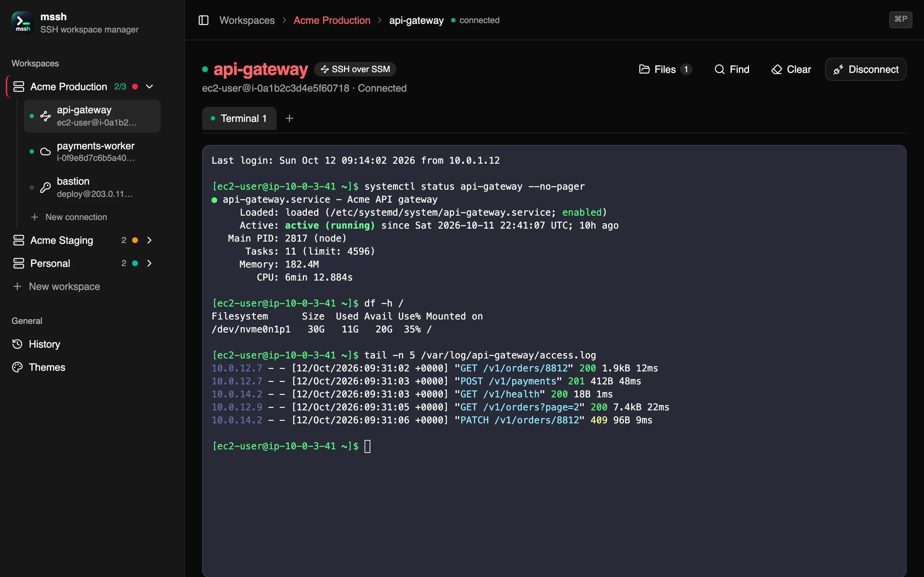Add a new terminal tab
The width and height of the screenshot is (924, 577).
click(x=289, y=118)
